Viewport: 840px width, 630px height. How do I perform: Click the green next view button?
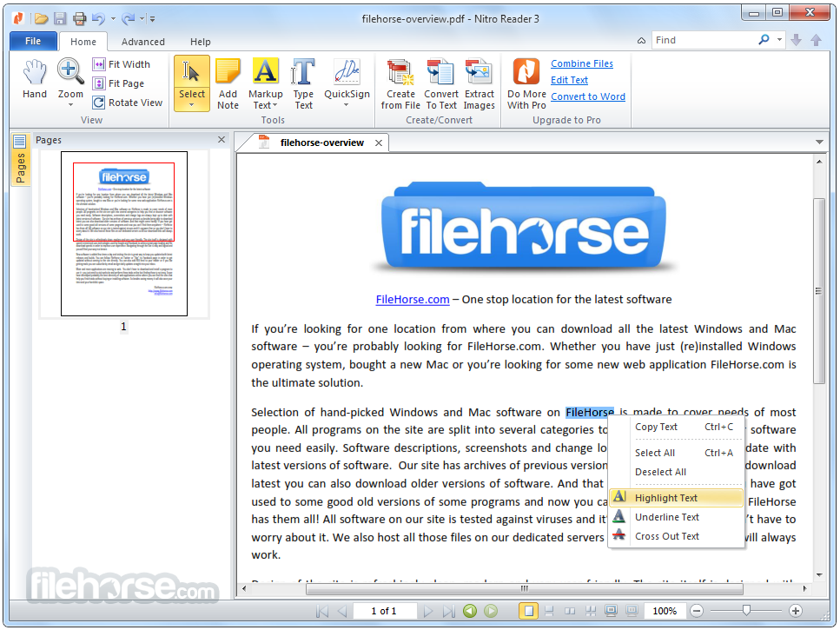coord(491,611)
